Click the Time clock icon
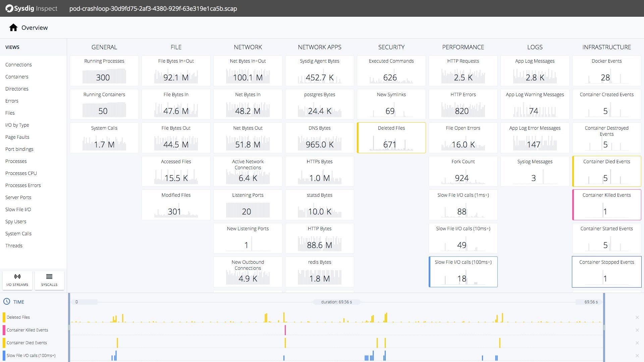Screen dimensions: 644x362 pyautogui.click(x=7, y=302)
